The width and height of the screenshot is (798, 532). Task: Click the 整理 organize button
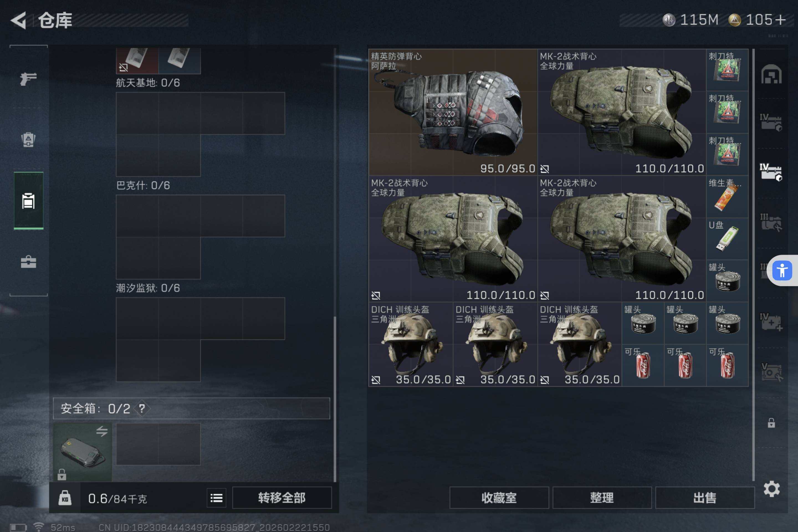602,498
